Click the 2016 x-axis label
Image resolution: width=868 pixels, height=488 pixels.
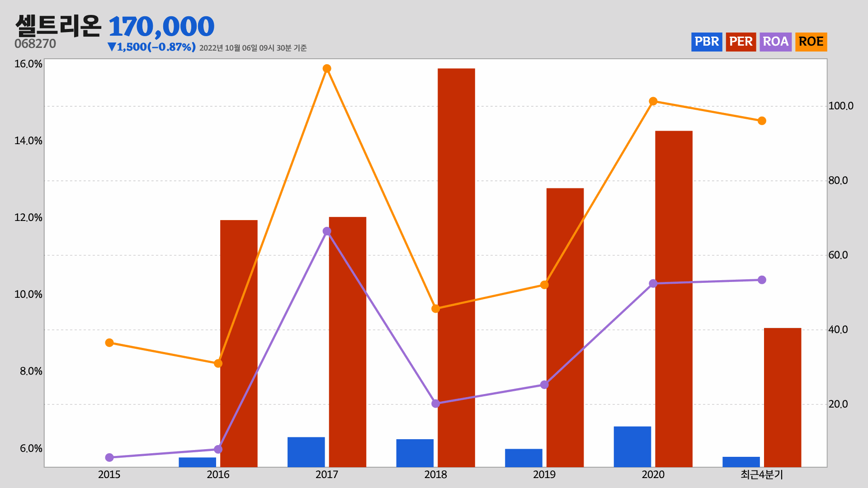(x=218, y=474)
